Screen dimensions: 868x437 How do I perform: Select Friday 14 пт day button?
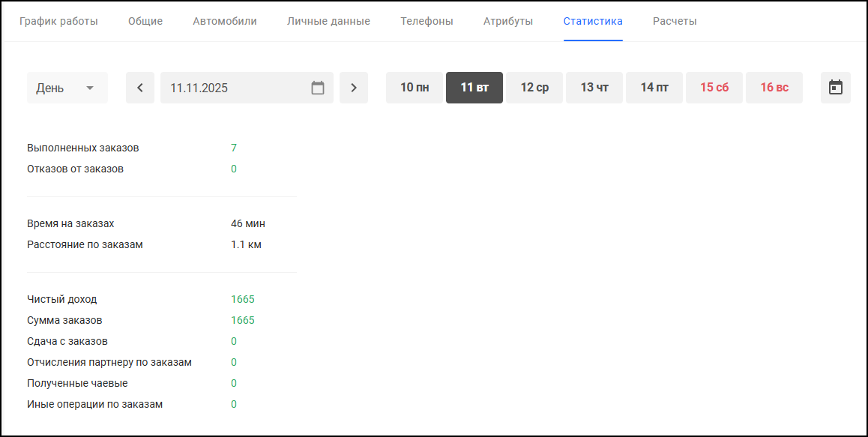(x=654, y=88)
